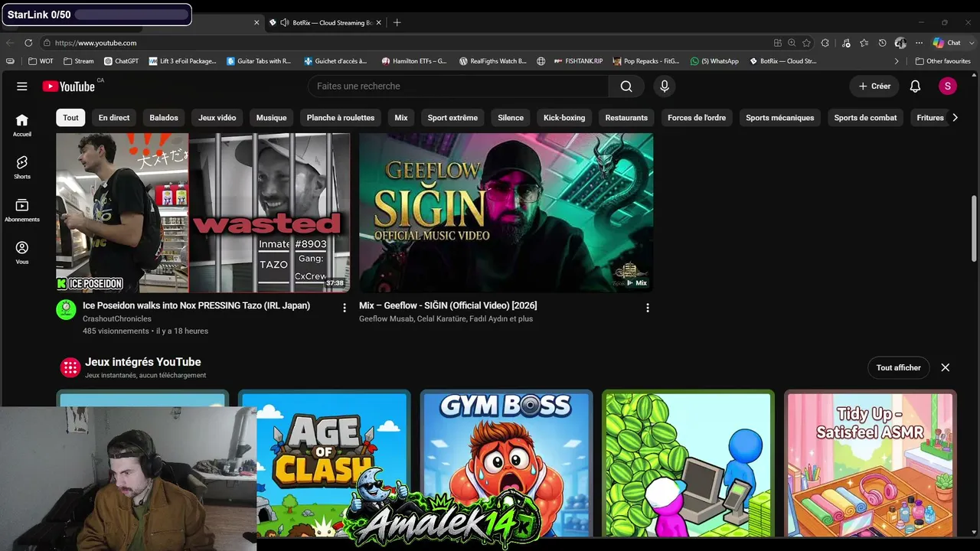Image resolution: width=980 pixels, height=551 pixels.
Task: Select the Sport extrême filter chip
Action: pyautogui.click(x=452, y=118)
